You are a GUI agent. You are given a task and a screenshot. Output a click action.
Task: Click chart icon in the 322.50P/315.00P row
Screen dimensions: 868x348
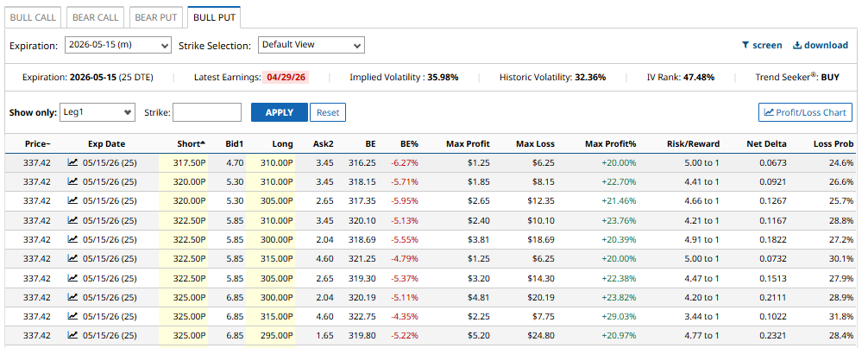tap(73, 258)
